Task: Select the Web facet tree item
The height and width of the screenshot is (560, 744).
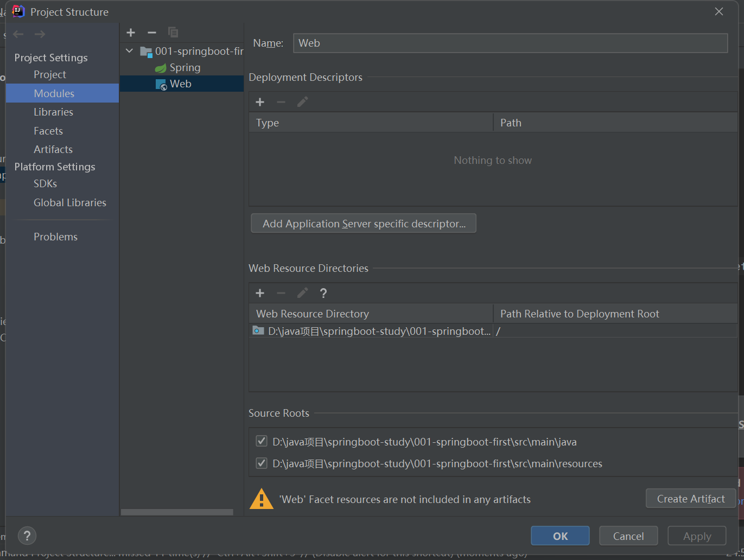Action: (181, 84)
